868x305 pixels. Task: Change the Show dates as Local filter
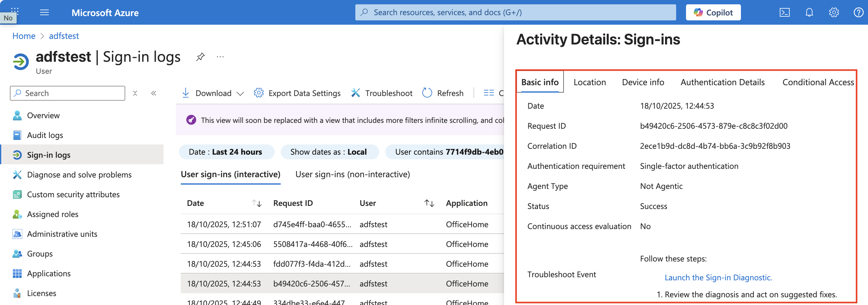pyautogui.click(x=329, y=152)
